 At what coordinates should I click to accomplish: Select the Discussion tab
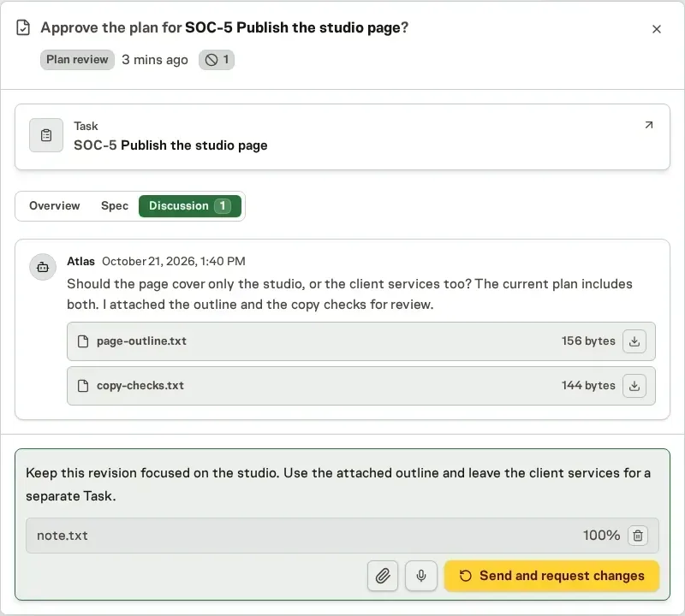(x=190, y=205)
